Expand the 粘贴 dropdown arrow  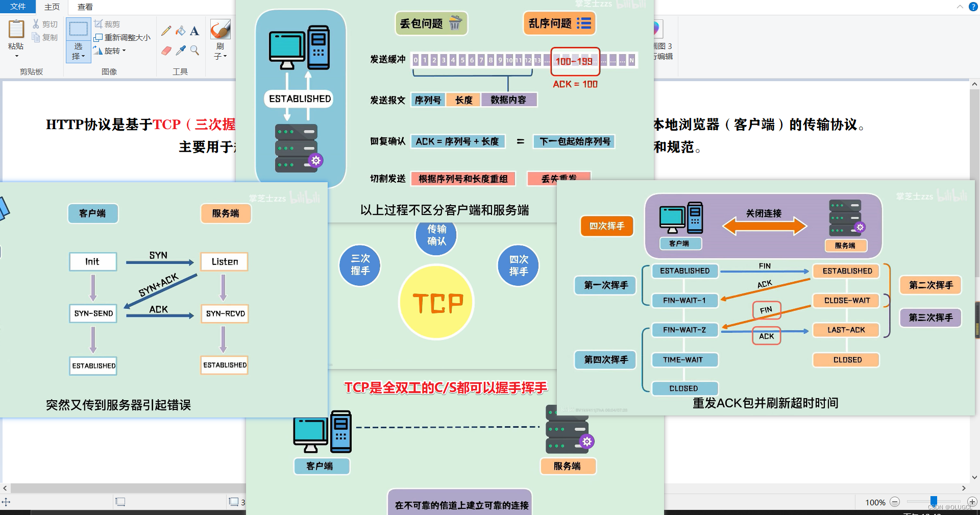pyautogui.click(x=16, y=56)
